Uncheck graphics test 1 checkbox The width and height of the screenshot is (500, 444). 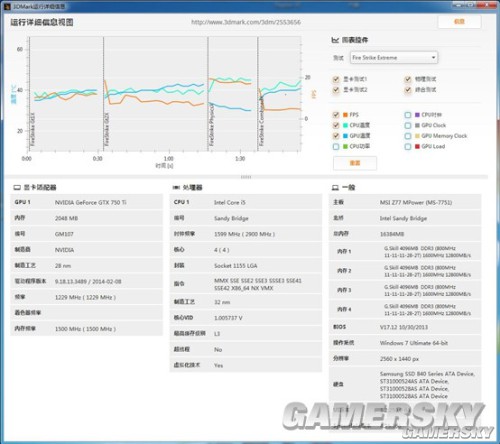(336, 79)
